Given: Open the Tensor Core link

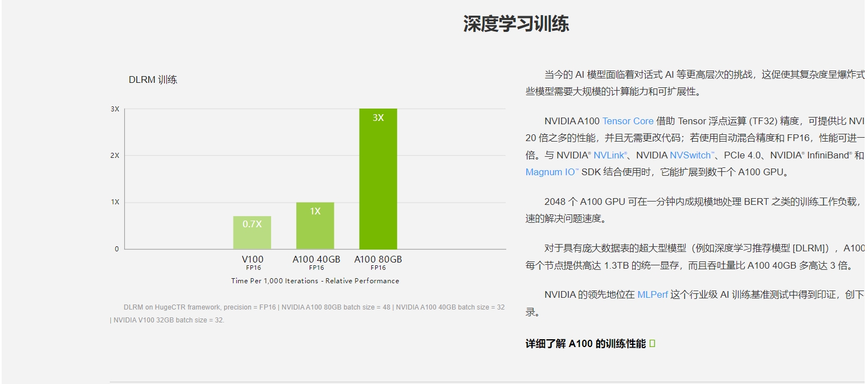Looking at the screenshot, I should [x=627, y=121].
